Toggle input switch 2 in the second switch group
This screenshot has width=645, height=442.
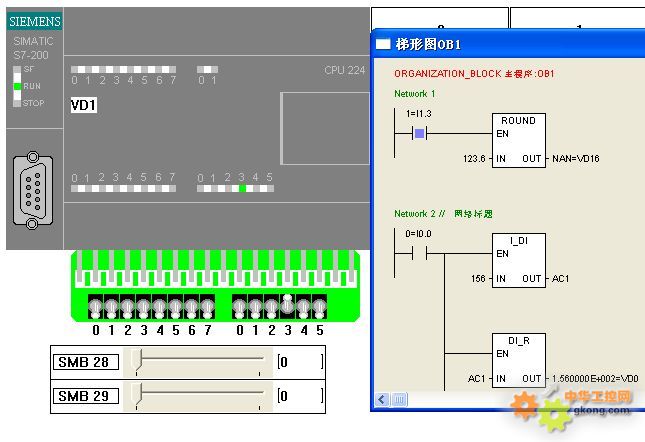click(x=271, y=308)
